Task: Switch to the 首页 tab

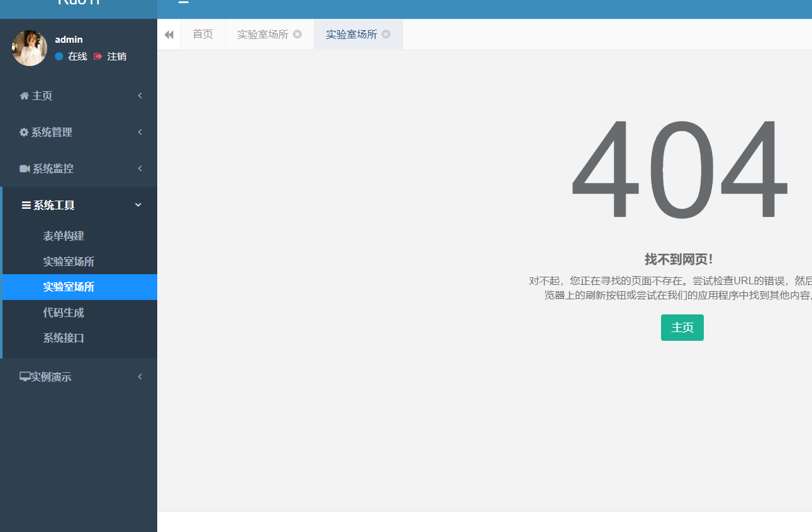Action: pos(203,34)
